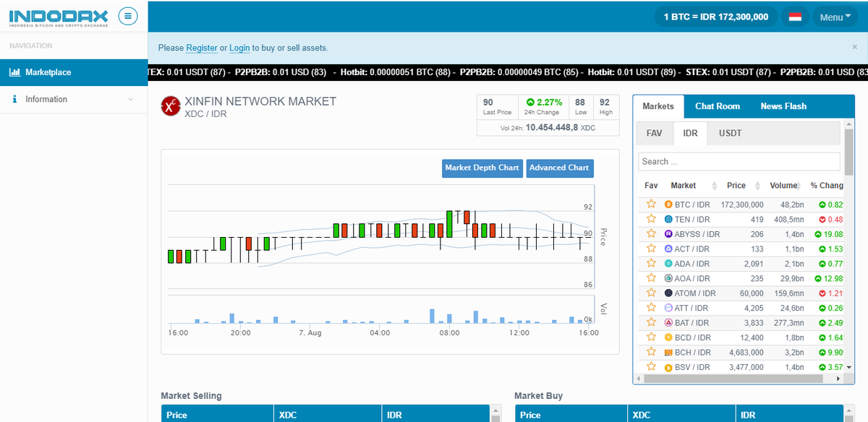Click the ACT coin icon in list

668,249
